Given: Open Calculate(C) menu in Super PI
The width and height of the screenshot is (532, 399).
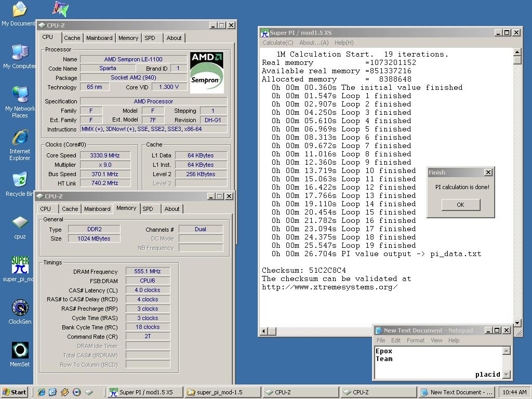Looking at the screenshot, I should coord(278,43).
